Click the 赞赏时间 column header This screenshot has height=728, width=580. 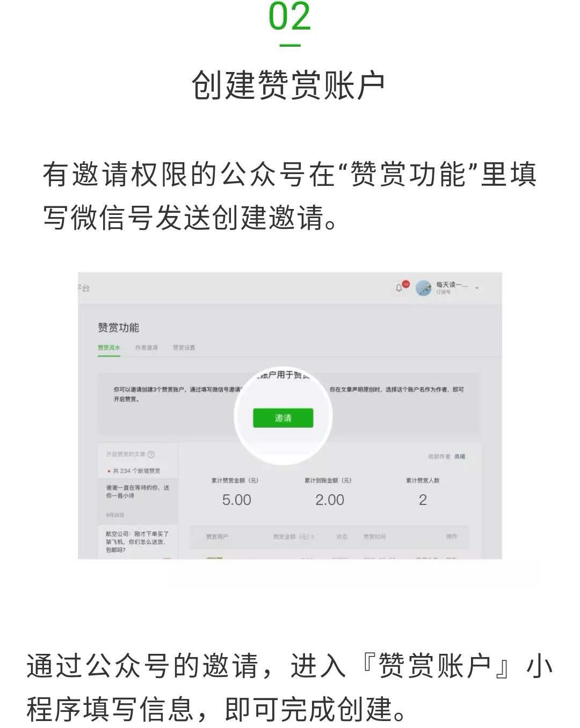[374, 537]
